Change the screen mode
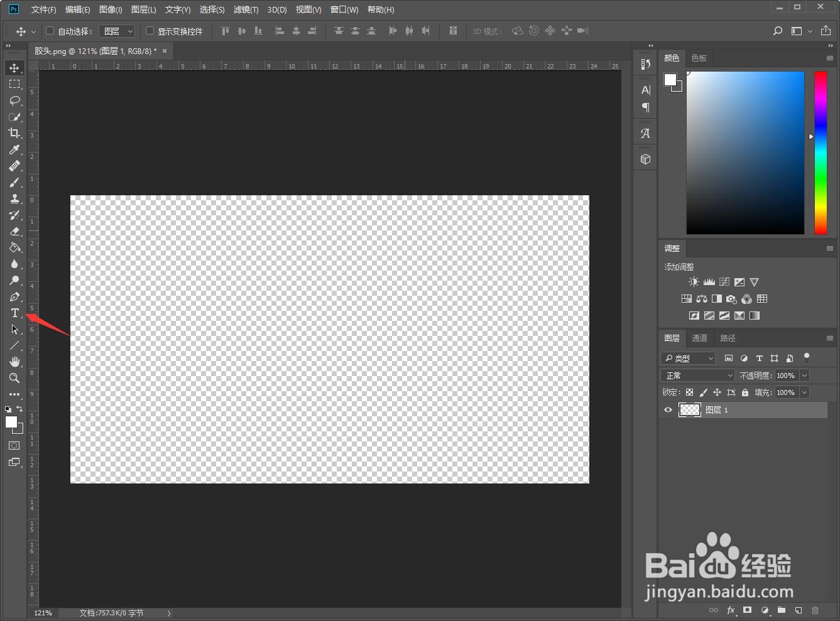The image size is (840, 621). pyautogui.click(x=14, y=462)
